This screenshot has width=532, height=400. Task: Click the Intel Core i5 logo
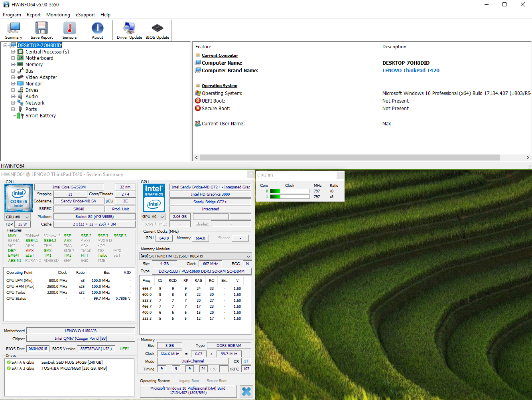point(19,198)
